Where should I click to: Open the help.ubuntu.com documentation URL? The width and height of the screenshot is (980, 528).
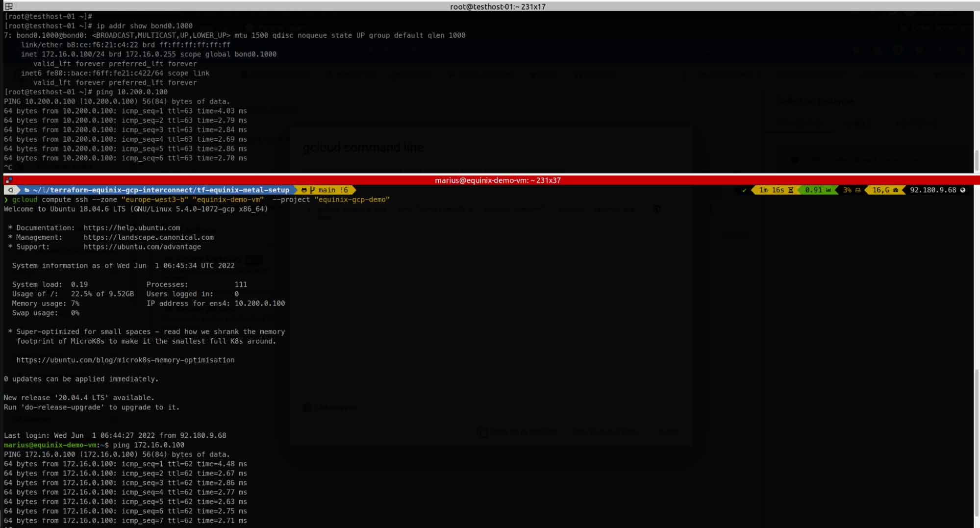[132, 228]
